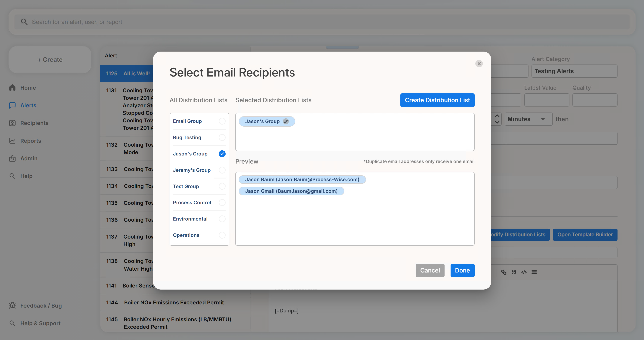Image resolution: width=644 pixels, height=340 pixels.
Task: Open Recipients from the sidebar
Action: coord(34,123)
